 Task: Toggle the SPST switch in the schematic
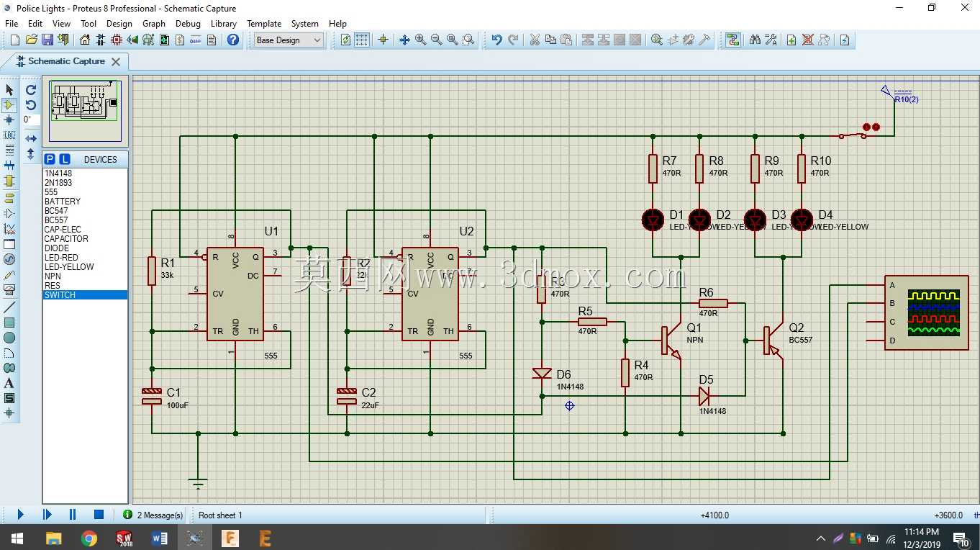[852, 135]
